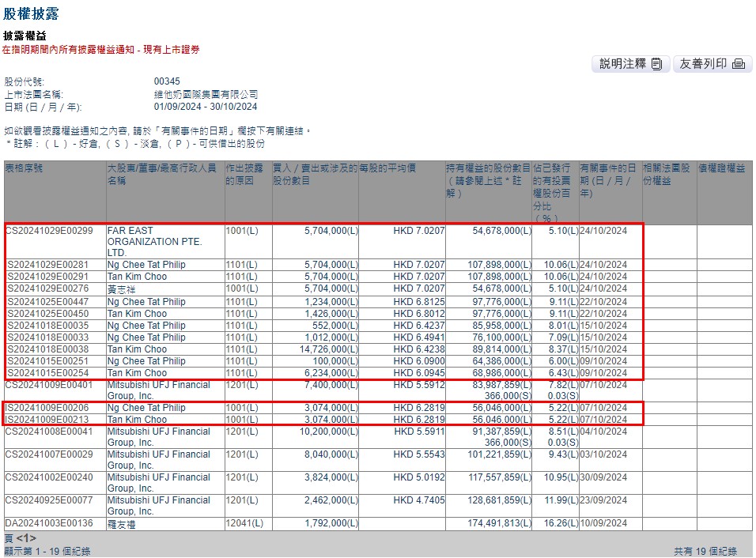756x558 pixels.
Task: Open the event date 04/10/2024 link
Action: [x=603, y=432]
